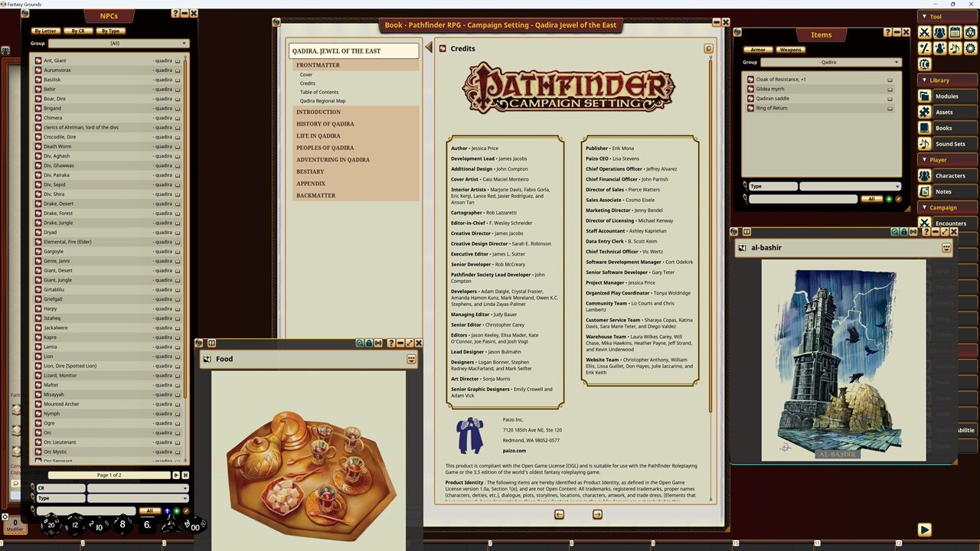The height and width of the screenshot is (551, 980).
Task: Click the green add button in Items
Action: pos(889,199)
